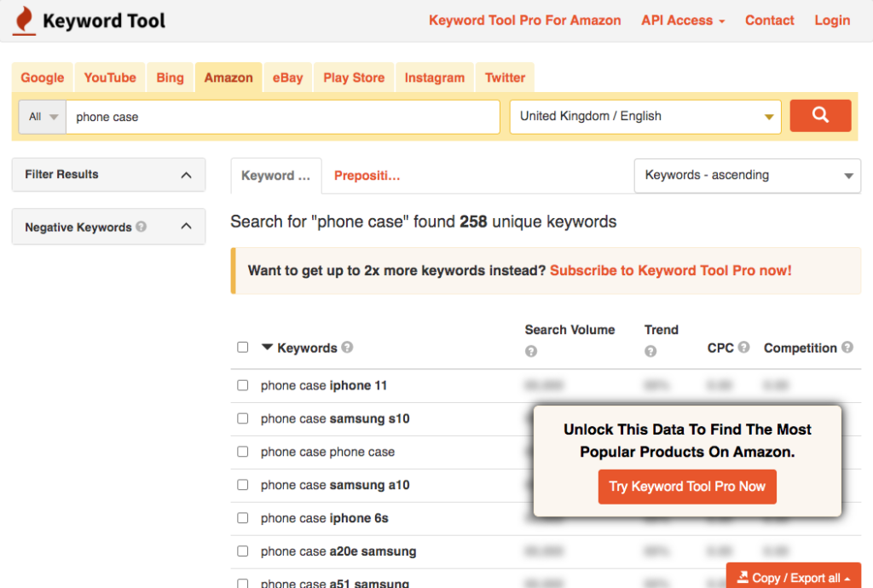Open the CPC column help icon
The width and height of the screenshot is (873, 588).
pos(743,347)
